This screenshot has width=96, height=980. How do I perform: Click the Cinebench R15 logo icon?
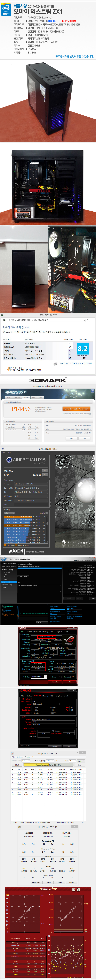pyautogui.click(x=9, y=460)
